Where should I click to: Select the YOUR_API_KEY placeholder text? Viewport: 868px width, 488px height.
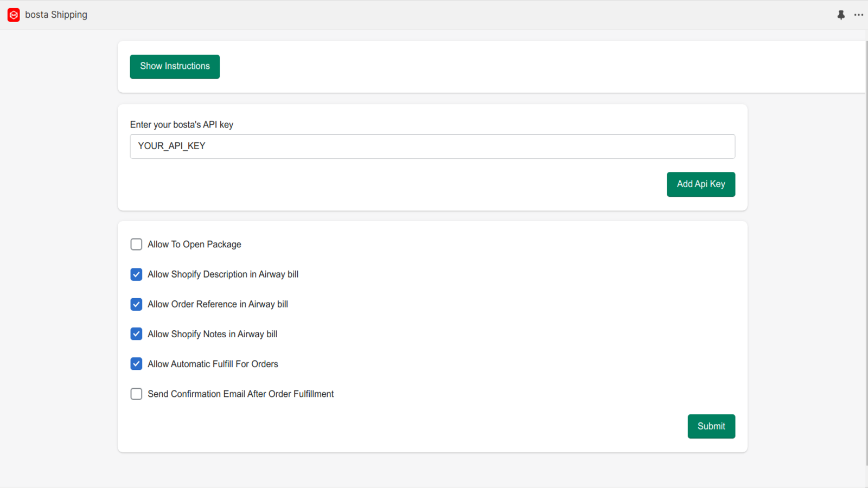[171, 146]
